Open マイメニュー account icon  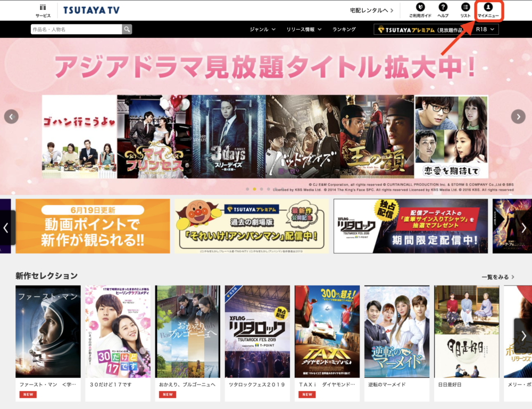click(x=488, y=10)
